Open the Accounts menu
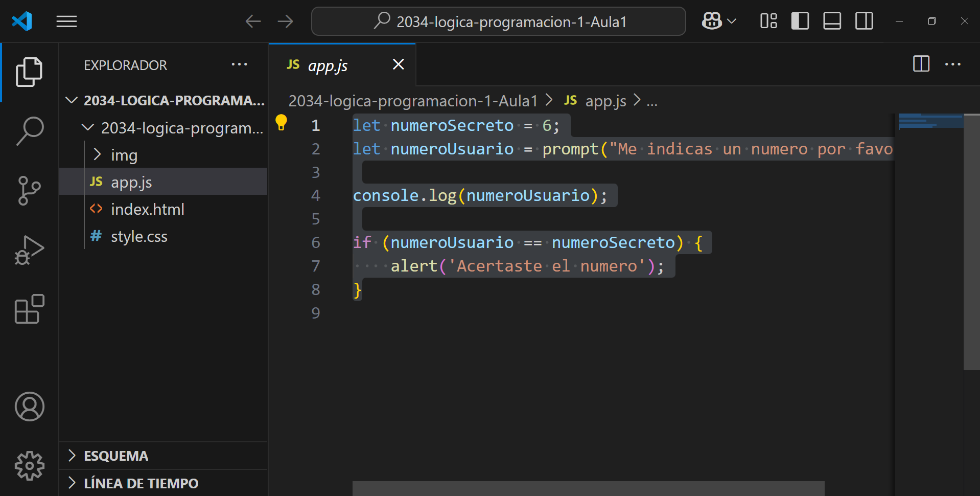The height and width of the screenshot is (496, 980). click(29, 407)
